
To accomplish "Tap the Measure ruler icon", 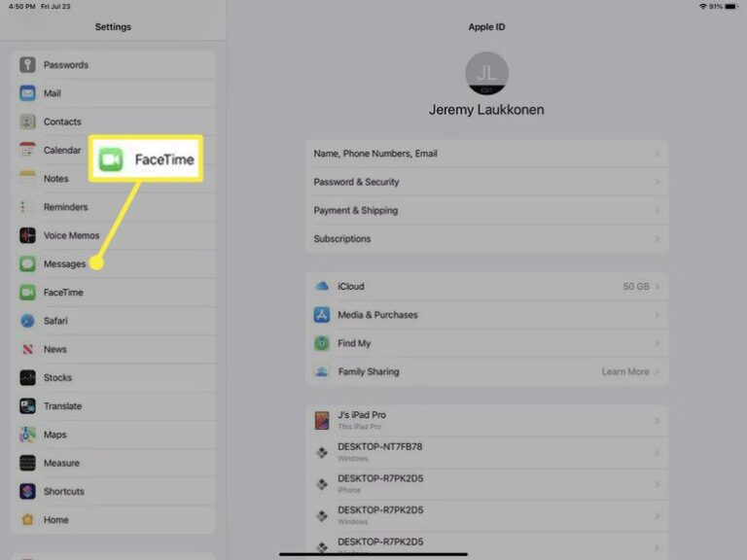I will coord(27,463).
